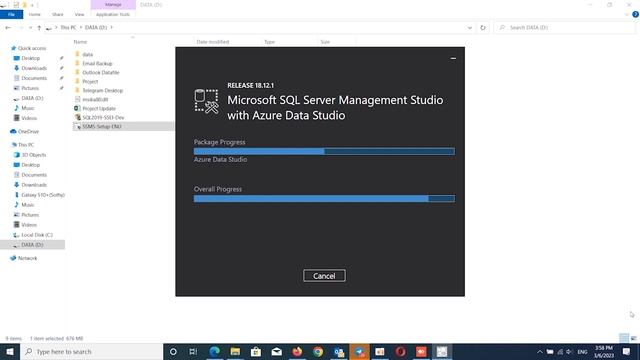The width and height of the screenshot is (640, 360).
Task: Open the notification center
Action: coord(626,351)
